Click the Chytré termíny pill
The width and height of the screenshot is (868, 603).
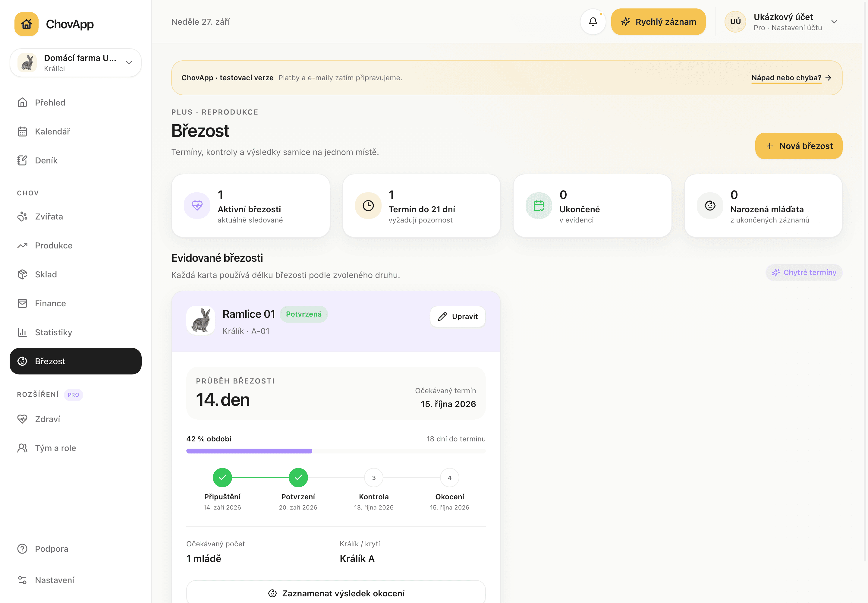tap(804, 273)
